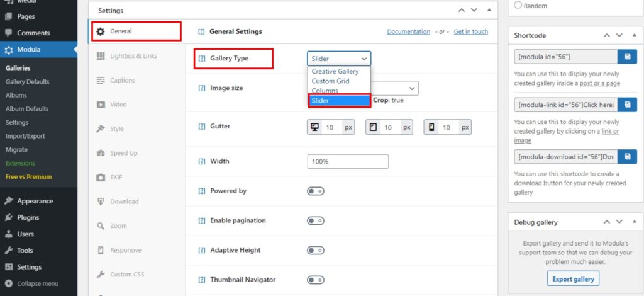The width and height of the screenshot is (644, 296).
Task: Click mobile gutter device icon
Action: (x=431, y=127)
